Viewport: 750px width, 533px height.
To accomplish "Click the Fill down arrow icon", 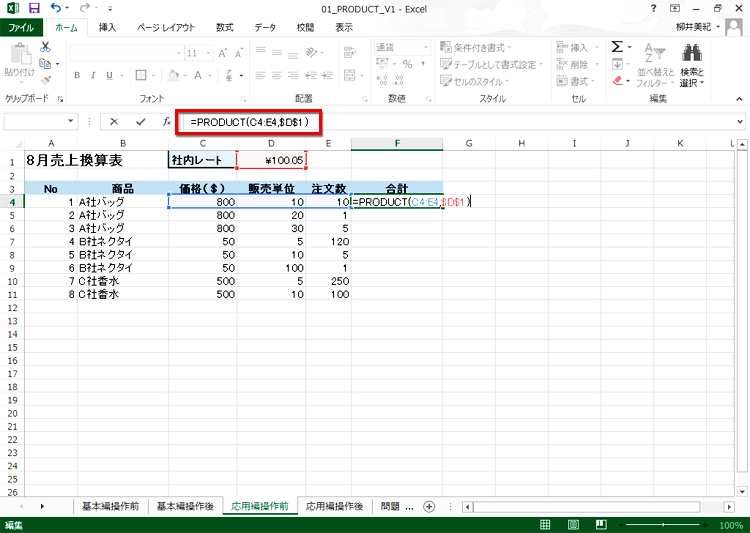I will tap(617, 64).
